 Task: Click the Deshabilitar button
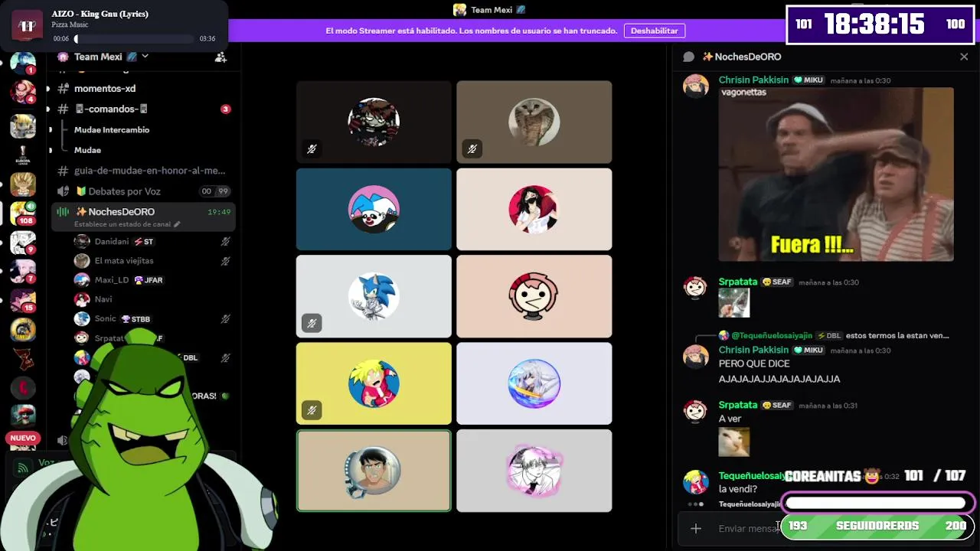(x=654, y=31)
